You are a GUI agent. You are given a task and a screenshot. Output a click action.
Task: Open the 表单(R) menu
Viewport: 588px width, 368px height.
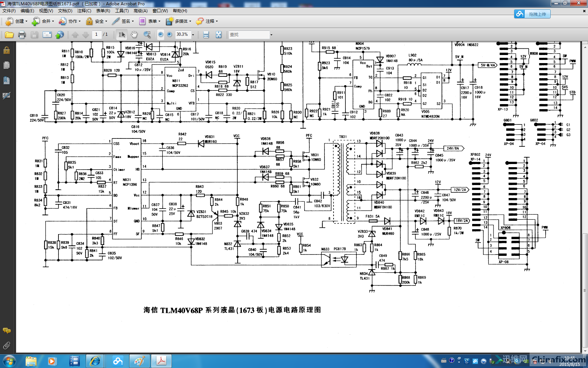click(103, 11)
